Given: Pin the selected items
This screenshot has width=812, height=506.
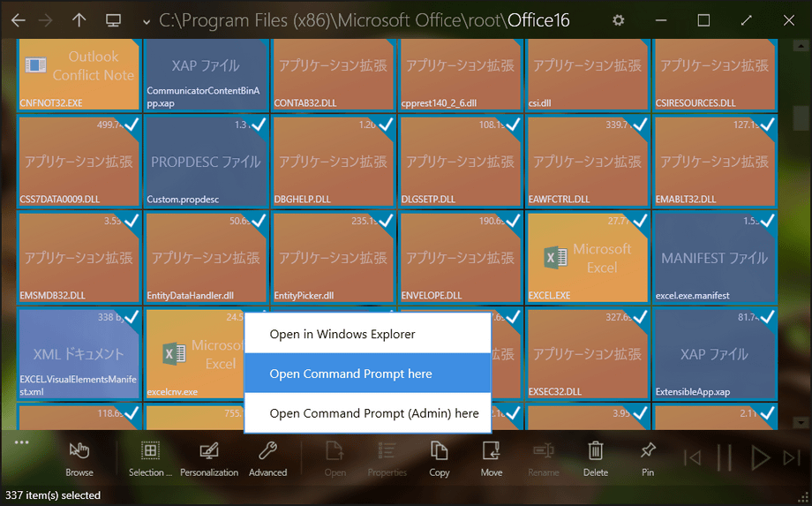Looking at the screenshot, I should point(648,459).
